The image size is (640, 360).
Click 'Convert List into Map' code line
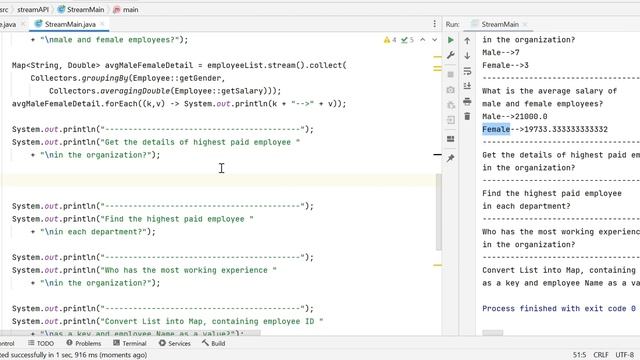167,322
